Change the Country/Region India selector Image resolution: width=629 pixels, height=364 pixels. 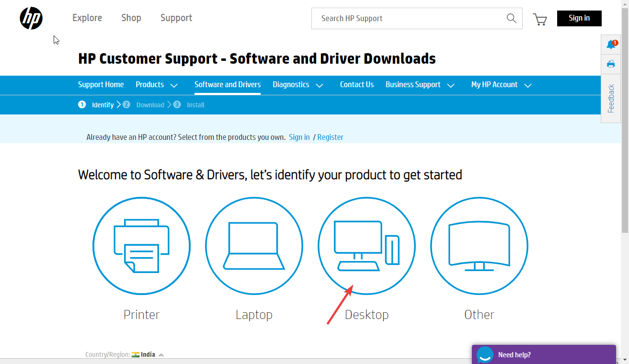[x=148, y=354]
